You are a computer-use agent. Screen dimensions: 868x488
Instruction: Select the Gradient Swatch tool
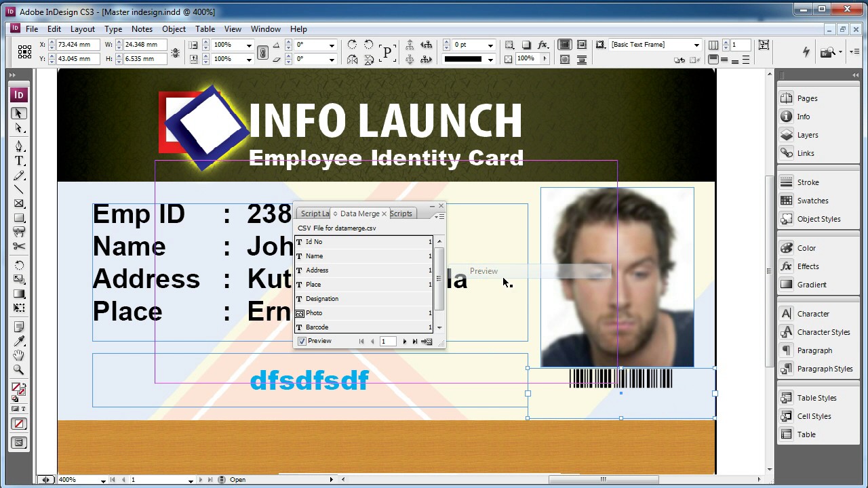tap(19, 293)
